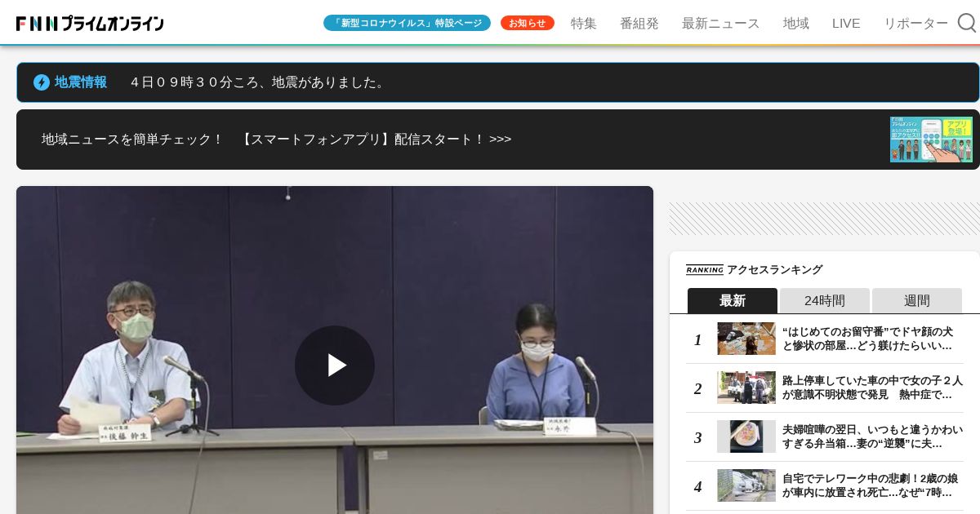Open article “はじめてのお留守番”でドヤ顔の犬

[x=868, y=339]
